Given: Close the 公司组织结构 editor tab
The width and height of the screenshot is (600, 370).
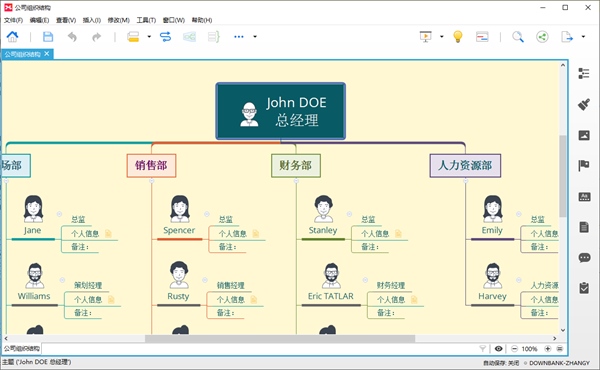Looking at the screenshot, I should 47,54.
